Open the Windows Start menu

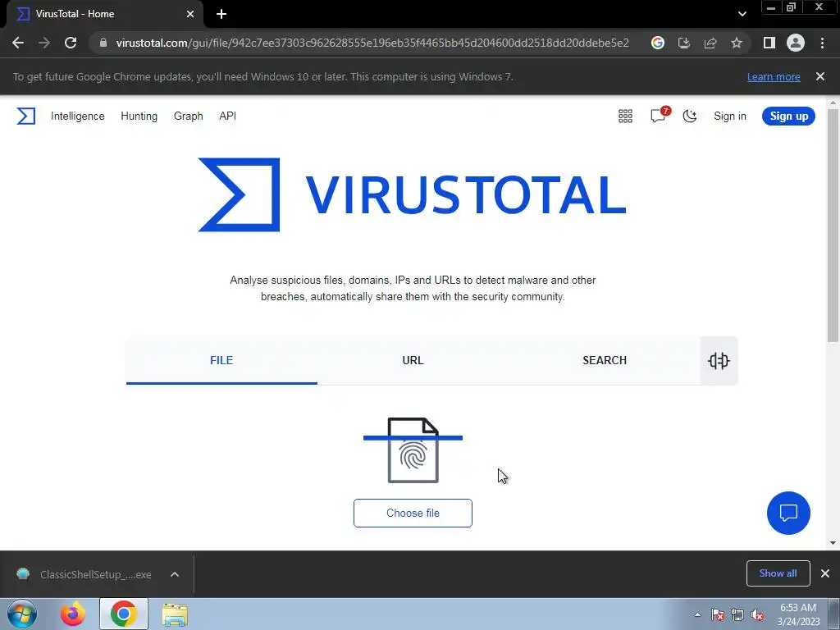[x=22, y=614]
